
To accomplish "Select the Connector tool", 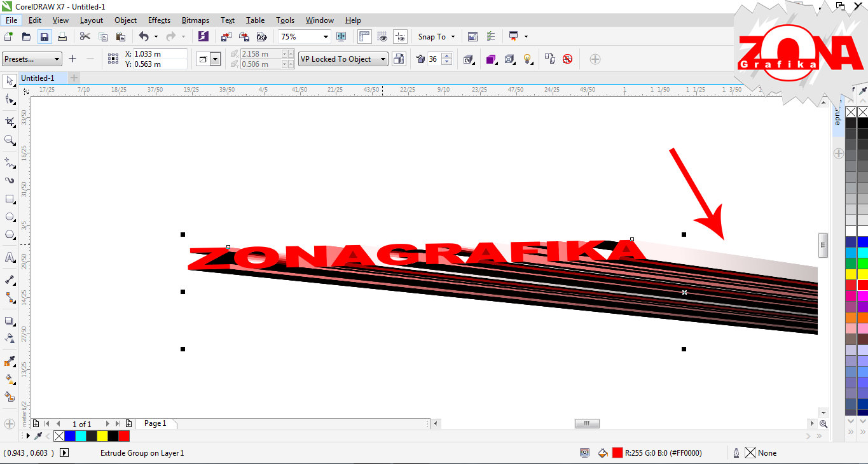I will click(x=10, y=297).
